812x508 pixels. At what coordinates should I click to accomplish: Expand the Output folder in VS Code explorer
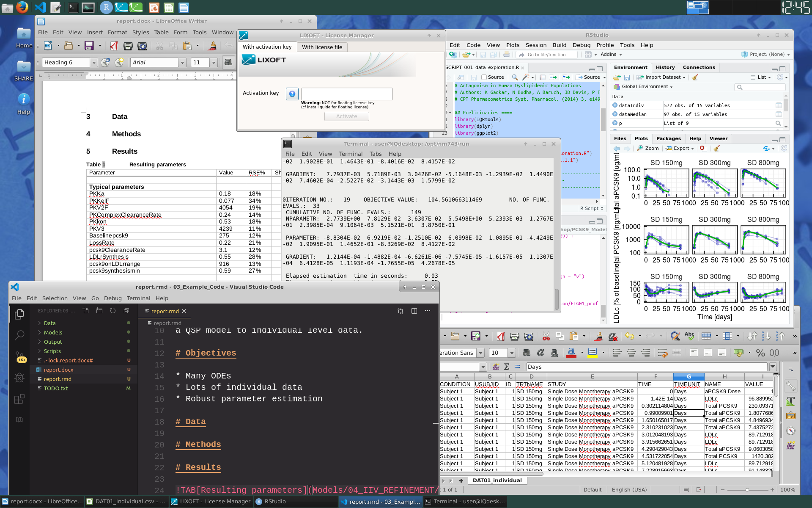[52, 342]
